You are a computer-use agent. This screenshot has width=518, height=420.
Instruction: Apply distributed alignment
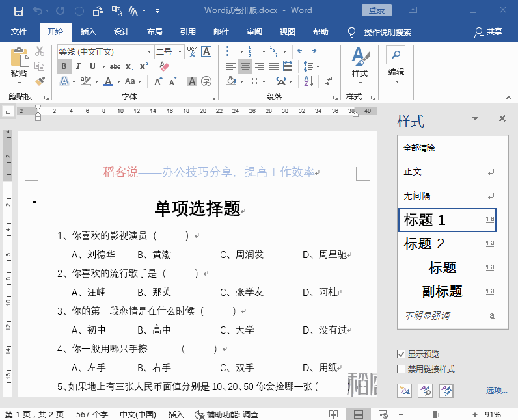(x=288, y=66)
